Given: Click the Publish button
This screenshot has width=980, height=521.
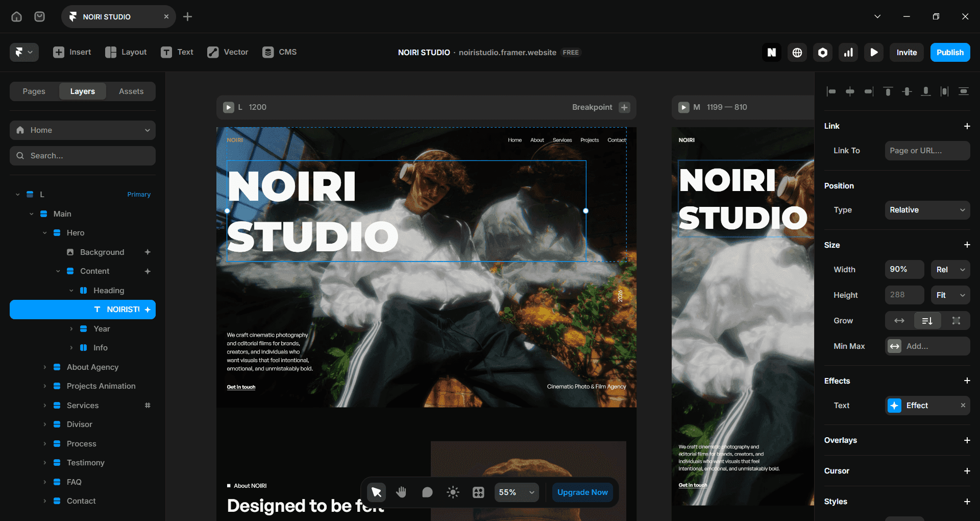Looking at the screenshot, I should coord(950,52).
